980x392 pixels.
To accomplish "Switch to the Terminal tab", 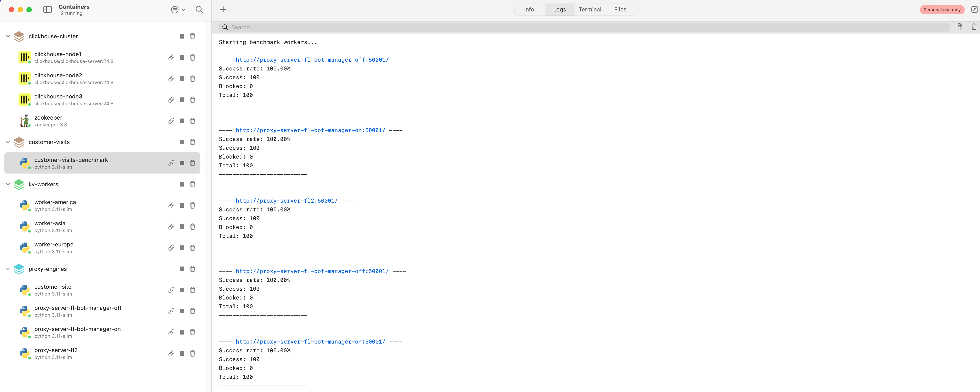I will point(590,9).
